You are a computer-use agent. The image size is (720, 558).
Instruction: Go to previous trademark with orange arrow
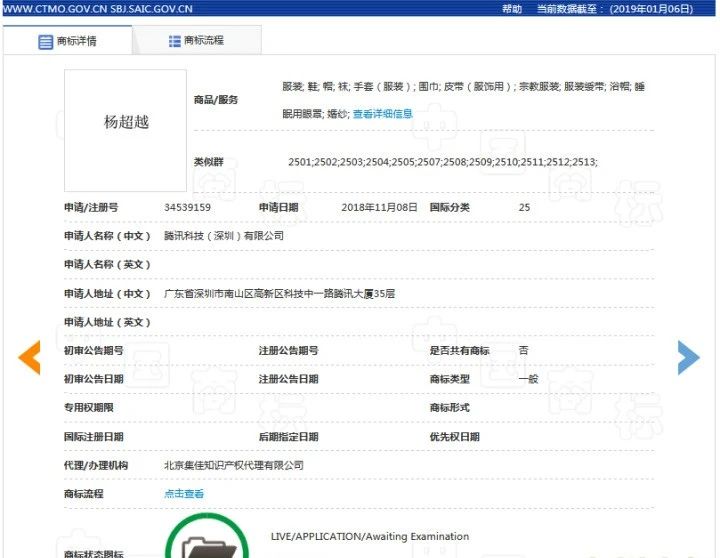29,357
